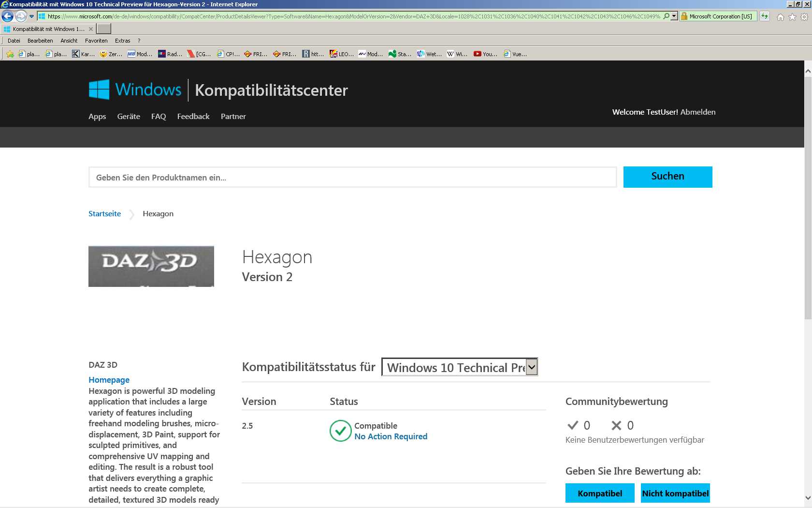The width and height of the screenshot is (812, 508).
Task: Open the Favoriten menu
Action: click(96, 41)
